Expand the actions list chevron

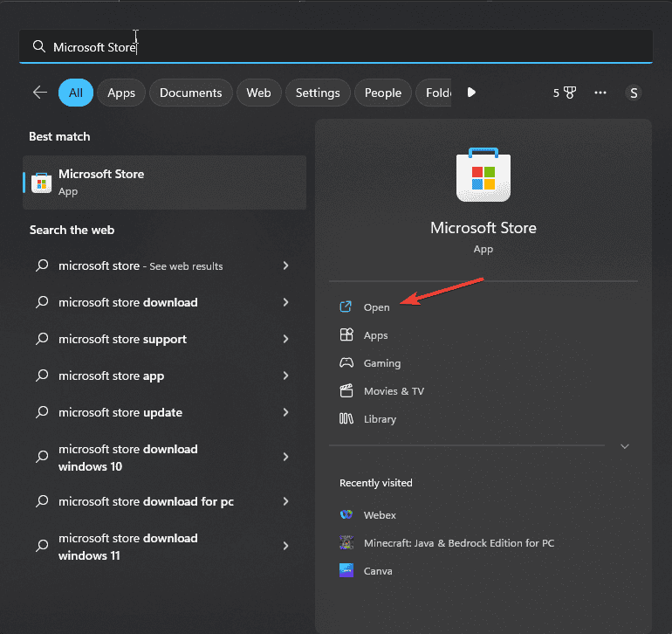click(624, 446)
